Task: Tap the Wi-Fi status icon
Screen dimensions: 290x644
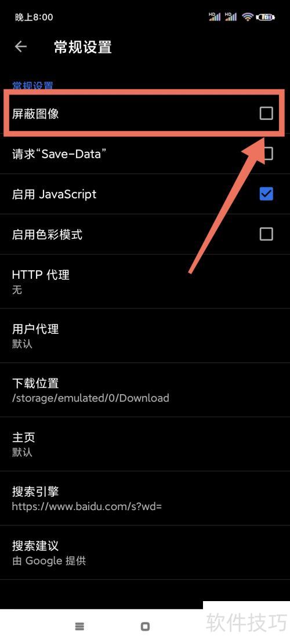Action: (247, 17)
